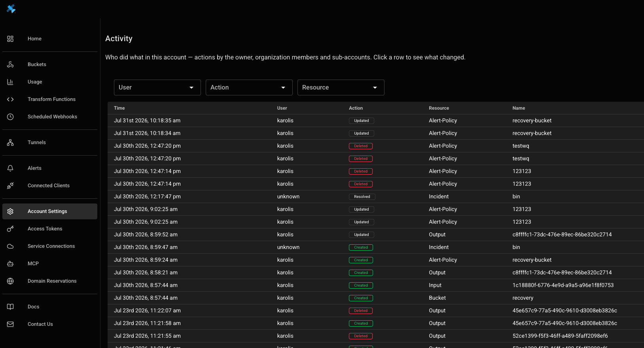Click the Scheduled Webhooks clock icon
Image resolution: width=644 pixels, height=348 pixels.
(10, 117)
